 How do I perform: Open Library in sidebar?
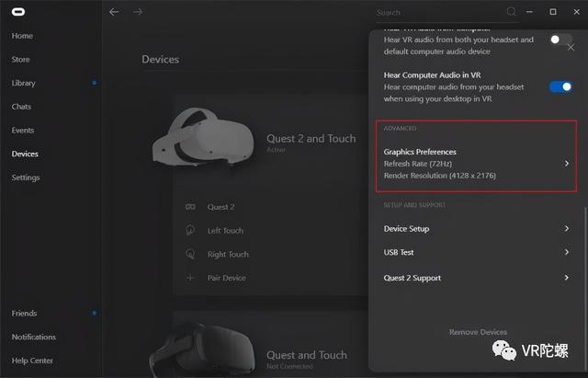24,84
